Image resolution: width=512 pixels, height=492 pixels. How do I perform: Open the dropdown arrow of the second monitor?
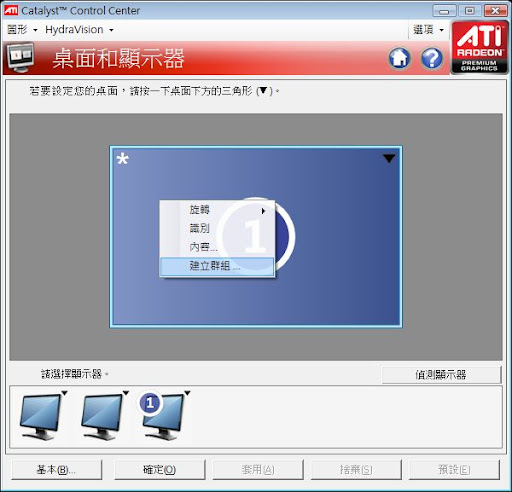pos(126,393)
